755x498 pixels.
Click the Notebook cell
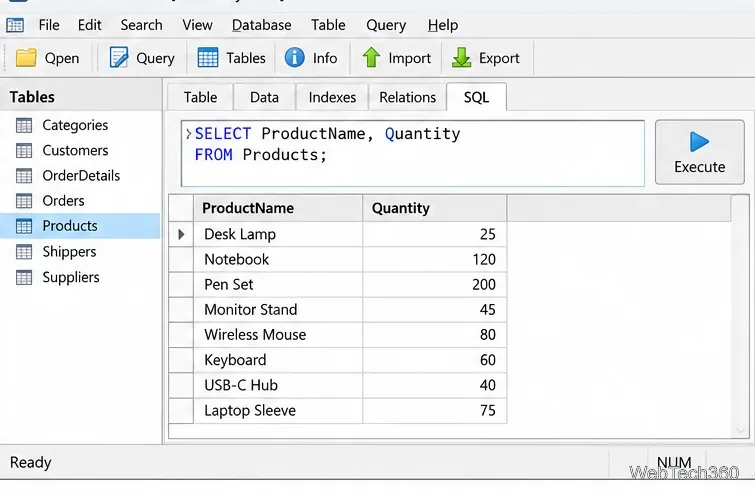pos(278,260)
